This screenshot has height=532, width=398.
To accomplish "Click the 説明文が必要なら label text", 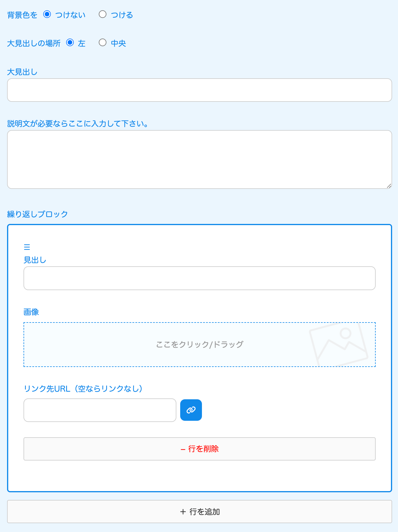I will point(78,124).
